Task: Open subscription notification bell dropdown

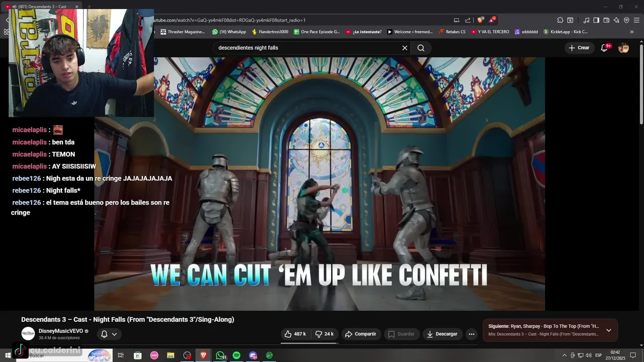Action: pyautogui.click(x=109, y=334)
